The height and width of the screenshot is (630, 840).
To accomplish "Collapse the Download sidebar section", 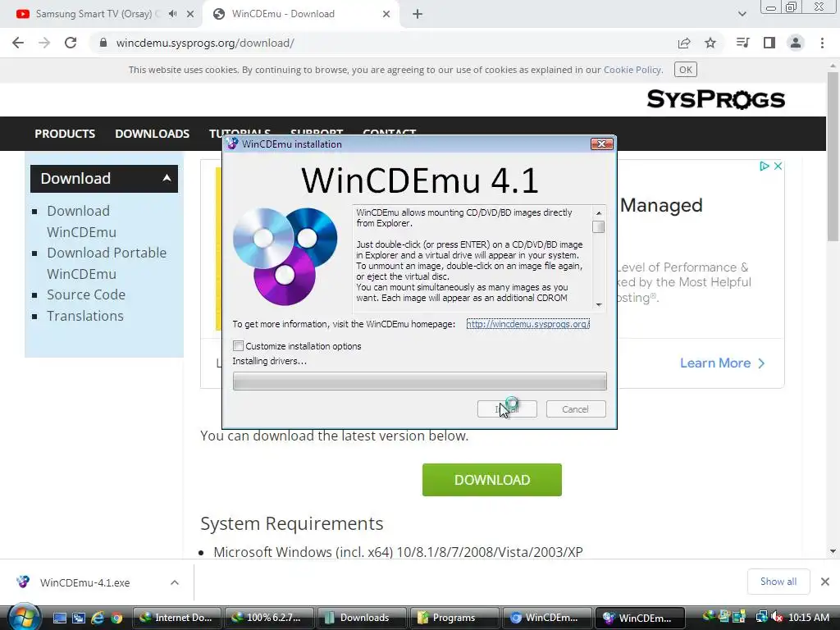I will [x=167, y=178].
